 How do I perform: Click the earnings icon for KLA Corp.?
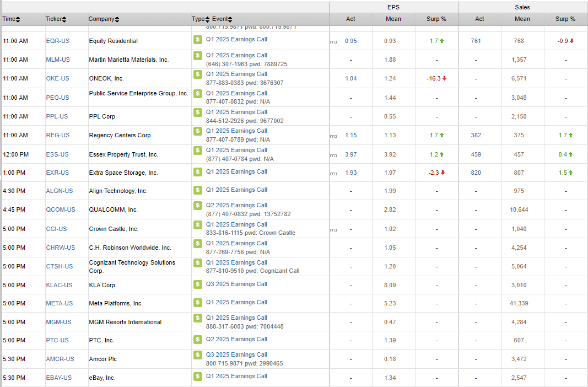click(198, 284)
